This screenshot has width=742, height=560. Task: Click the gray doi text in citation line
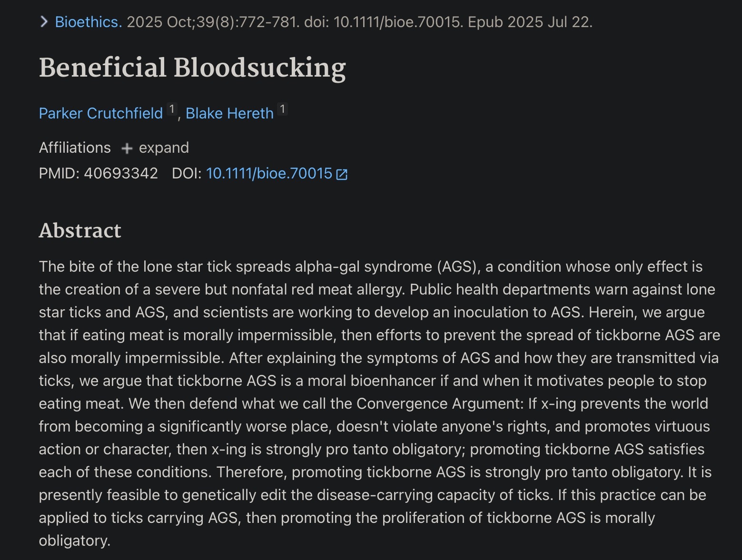384,22
